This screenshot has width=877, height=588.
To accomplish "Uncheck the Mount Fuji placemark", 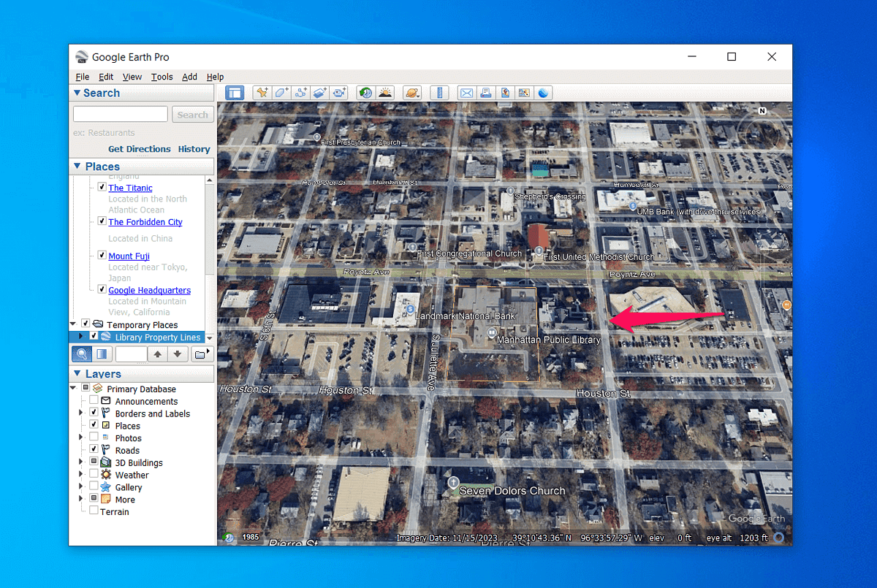I will tap(102, 254).
